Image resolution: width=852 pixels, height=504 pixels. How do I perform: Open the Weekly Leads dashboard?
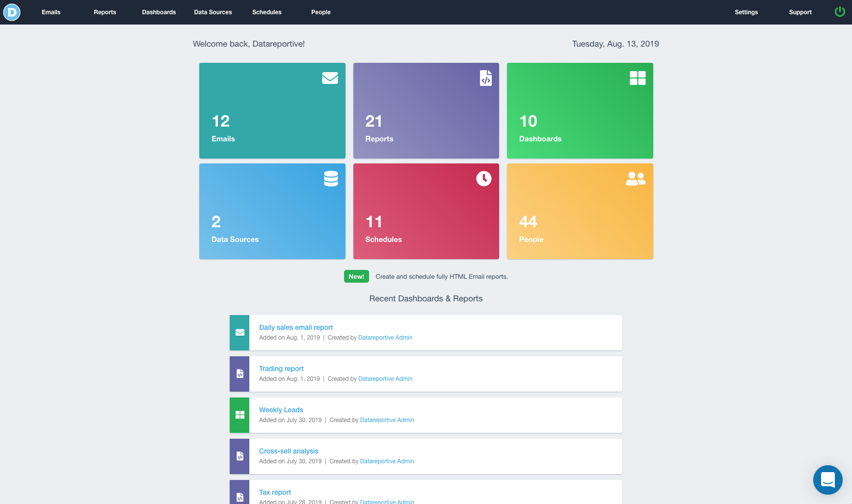click(x=281, y=410)
